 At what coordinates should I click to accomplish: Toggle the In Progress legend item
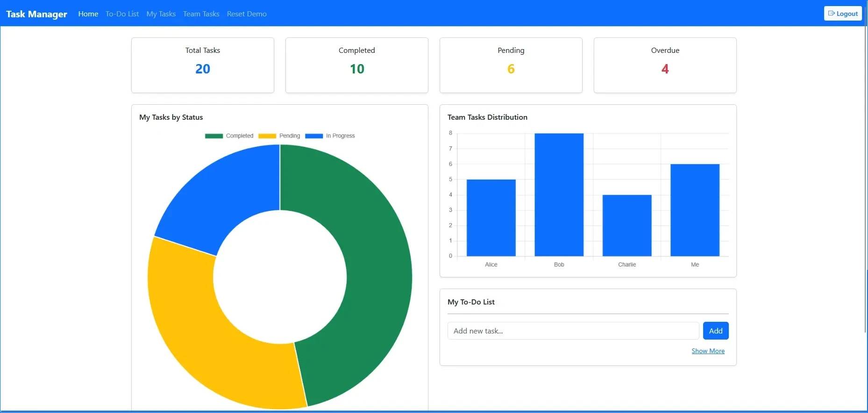(330, 136)
